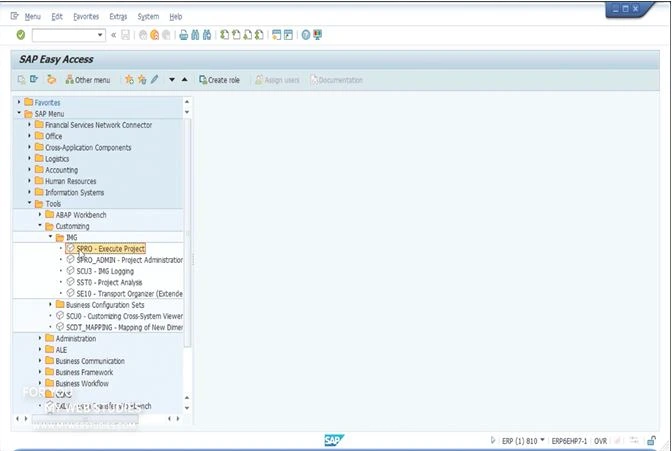
Task: Open the System menu
Action: tap(148, 17)
